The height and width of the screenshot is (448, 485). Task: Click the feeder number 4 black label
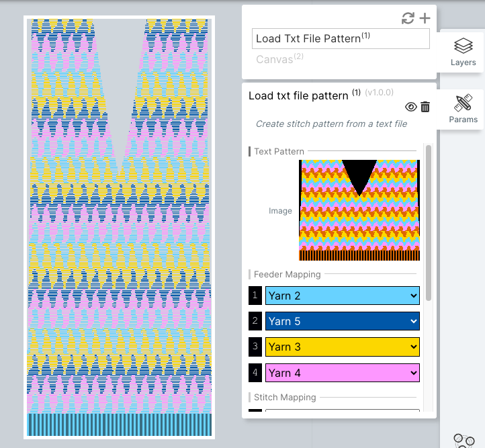(255, 373)
